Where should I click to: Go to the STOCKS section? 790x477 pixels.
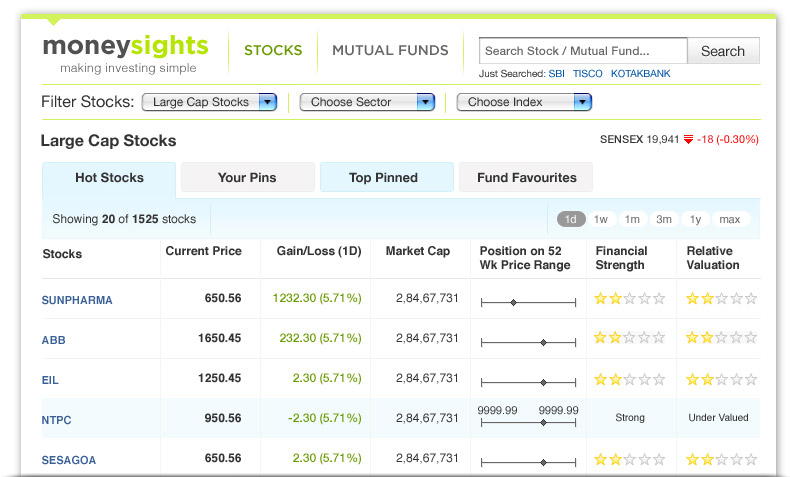click(273, 50)
